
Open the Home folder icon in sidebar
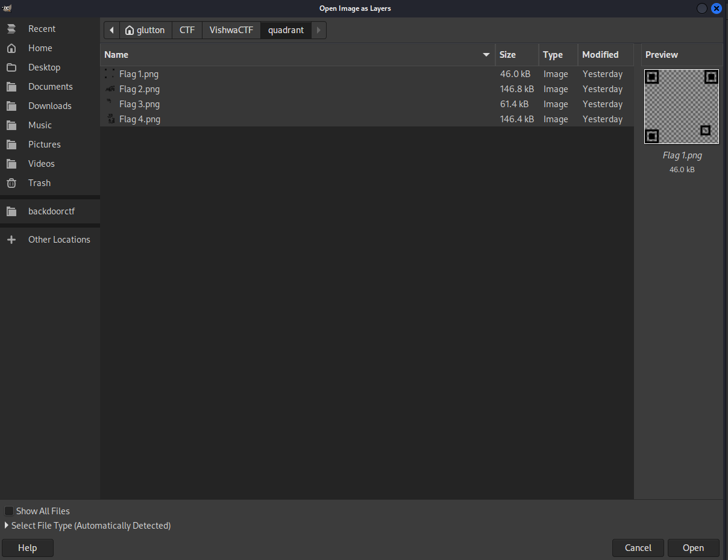pyautogui.click(x=11, y=48)
